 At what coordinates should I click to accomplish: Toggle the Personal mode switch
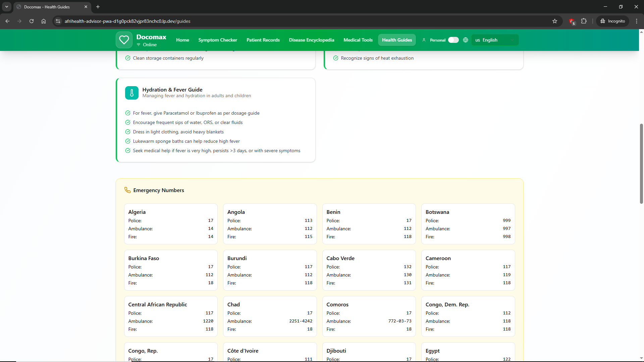[x=453, y=40]
